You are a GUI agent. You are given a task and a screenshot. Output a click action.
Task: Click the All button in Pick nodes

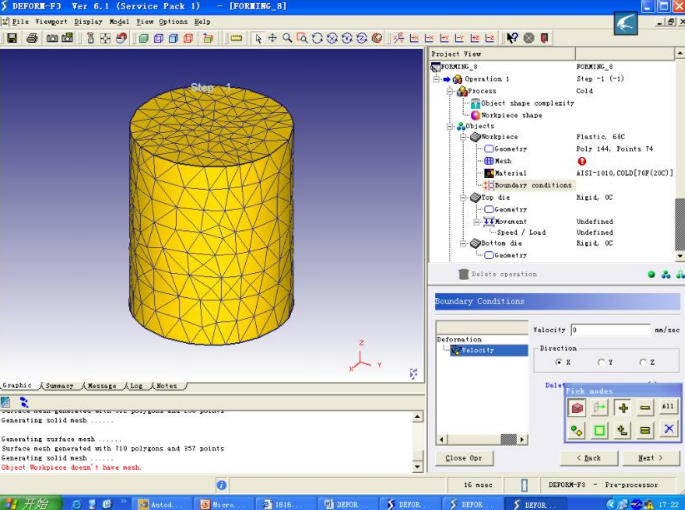point(668,407)
